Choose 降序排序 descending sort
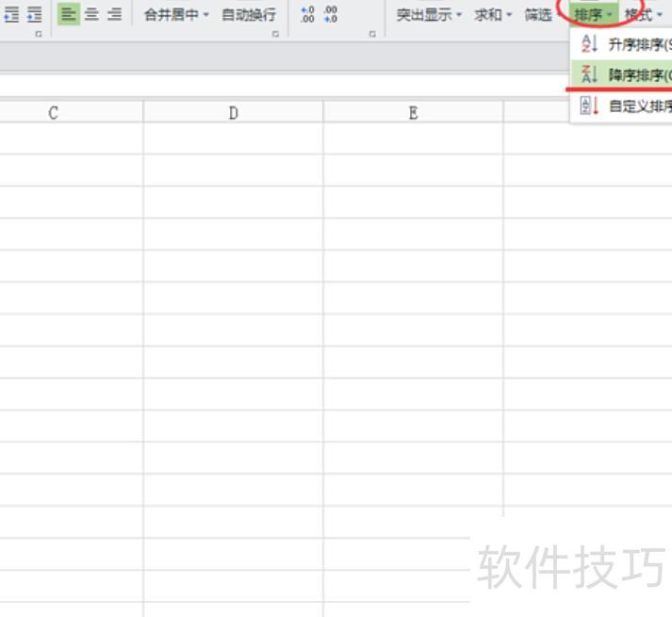This screenshot has height=617, width=672. [621, 75]
